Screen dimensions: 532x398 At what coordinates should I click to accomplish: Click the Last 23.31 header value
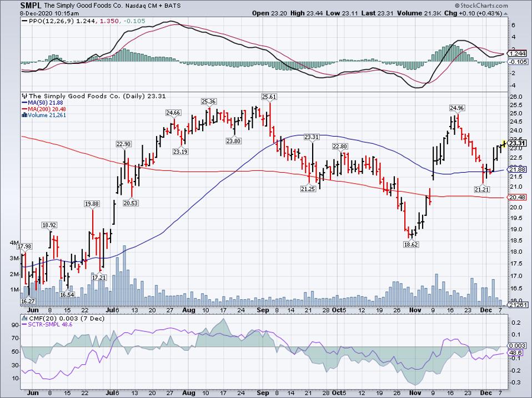(x=378, y=13)
